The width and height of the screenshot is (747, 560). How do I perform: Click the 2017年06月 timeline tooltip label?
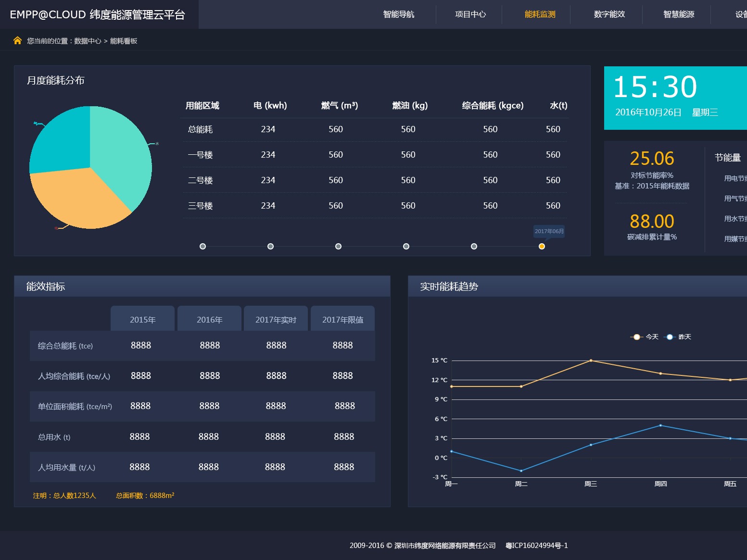(549, 231)
